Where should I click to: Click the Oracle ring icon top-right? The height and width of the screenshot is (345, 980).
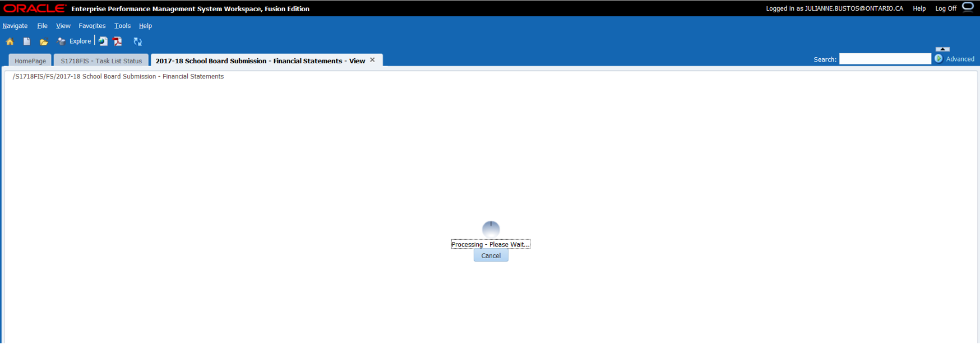[x=968, y=7]
